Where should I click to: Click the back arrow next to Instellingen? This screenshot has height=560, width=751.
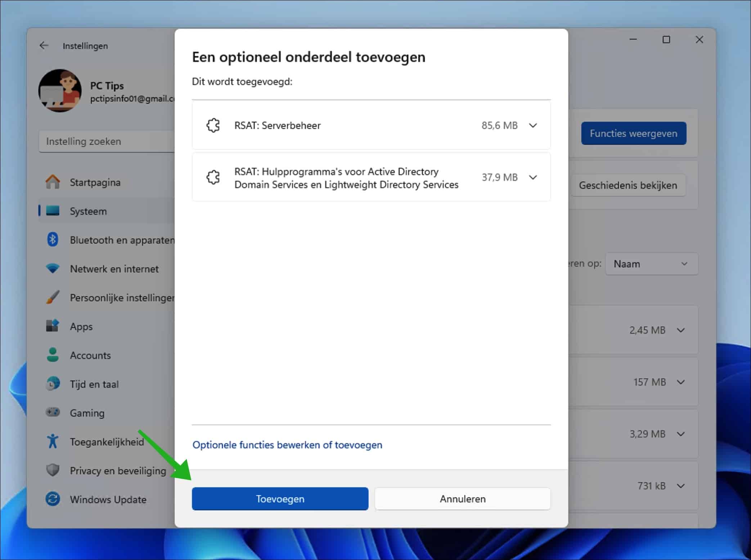click(x=44, y=46)
